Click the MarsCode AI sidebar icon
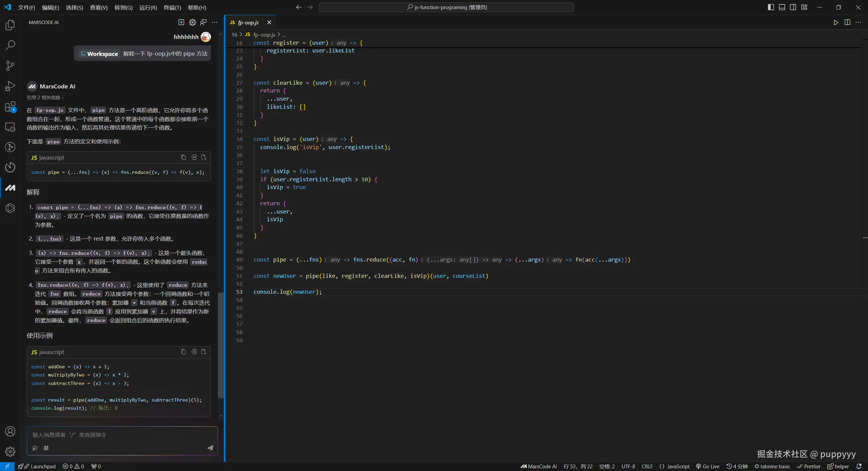Image resolution: width=868 pixels, height=471 pixels. pos(10,187)
